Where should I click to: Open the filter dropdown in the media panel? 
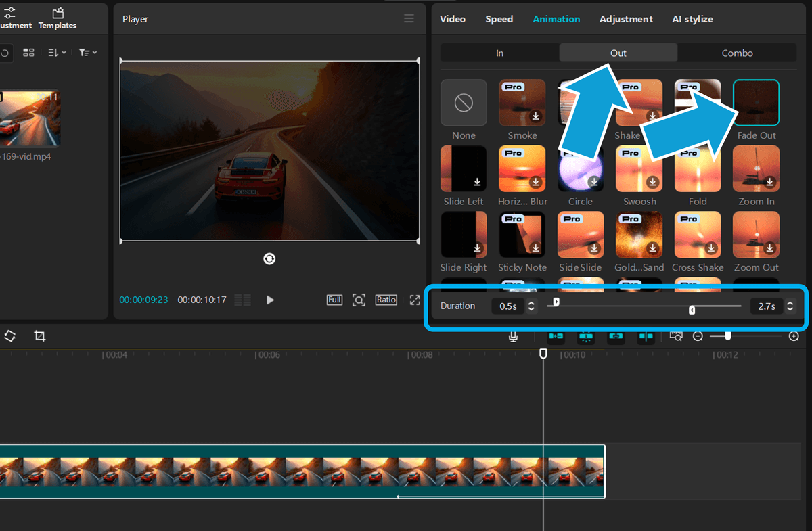click(88, 52)
